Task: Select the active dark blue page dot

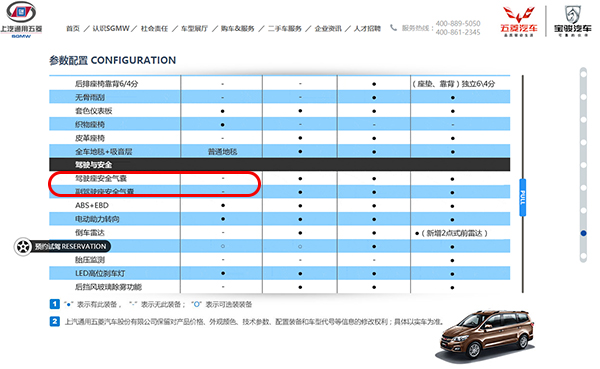Action: click(x=583, y=233)
